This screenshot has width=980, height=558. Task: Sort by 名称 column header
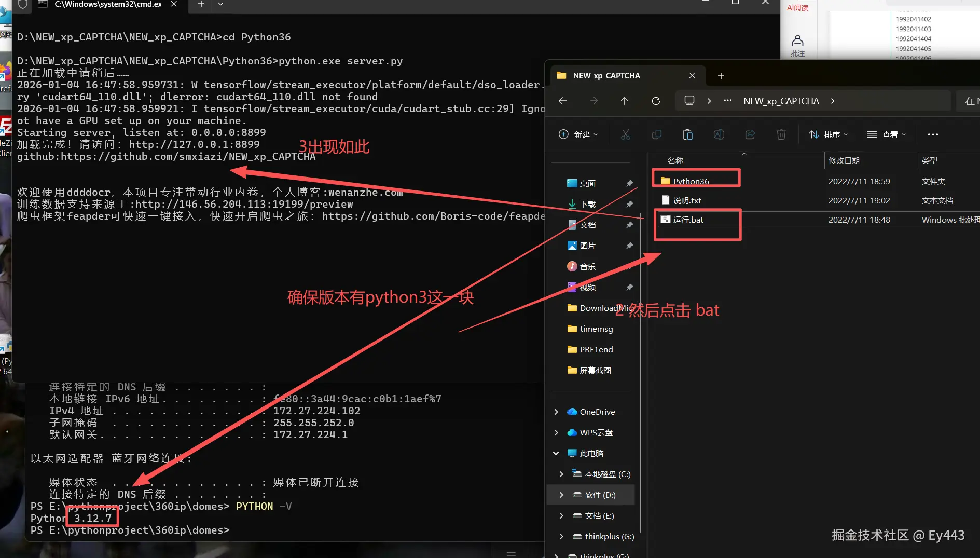coord(675,161)
